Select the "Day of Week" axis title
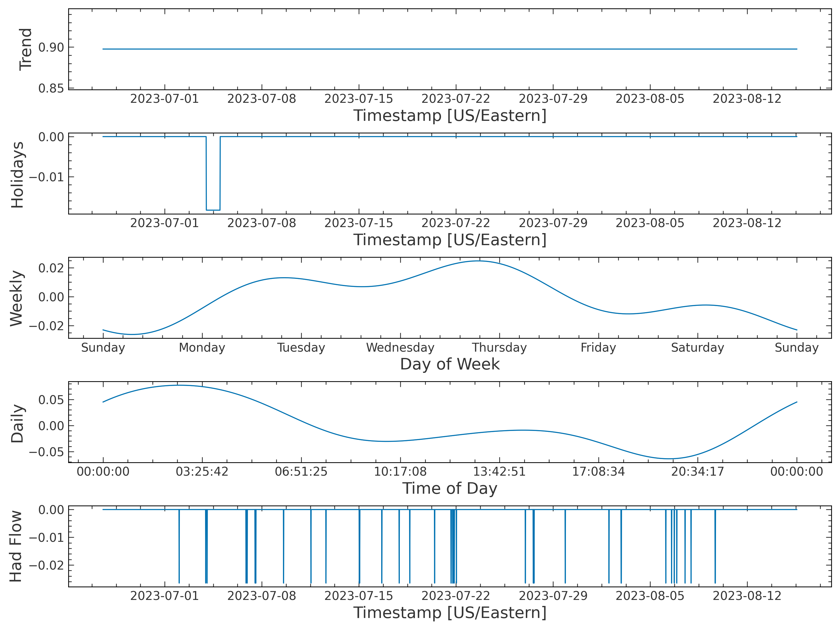 click(450, 364)
